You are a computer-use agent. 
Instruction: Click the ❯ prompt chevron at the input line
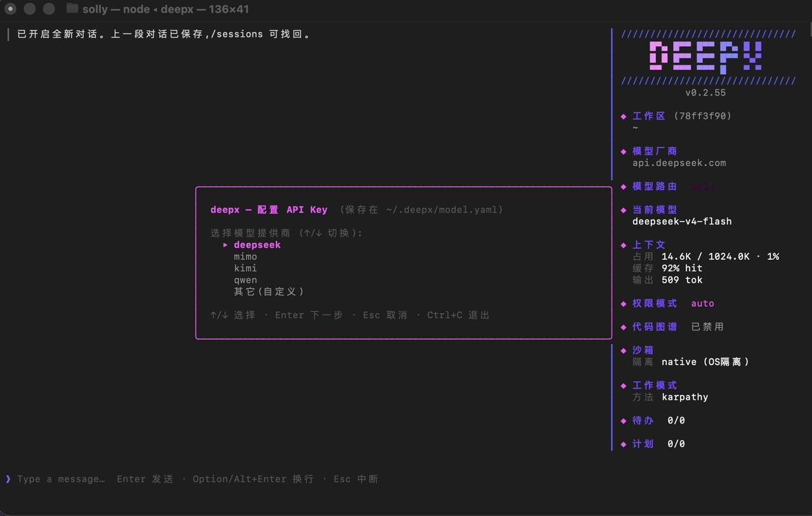8,479
